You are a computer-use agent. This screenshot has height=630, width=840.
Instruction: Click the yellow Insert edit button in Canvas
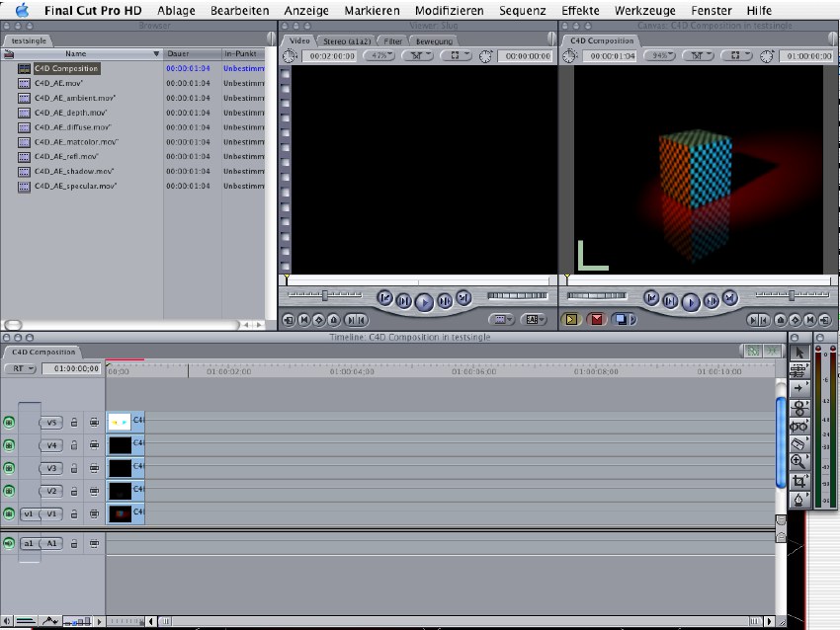coord(571,319)
